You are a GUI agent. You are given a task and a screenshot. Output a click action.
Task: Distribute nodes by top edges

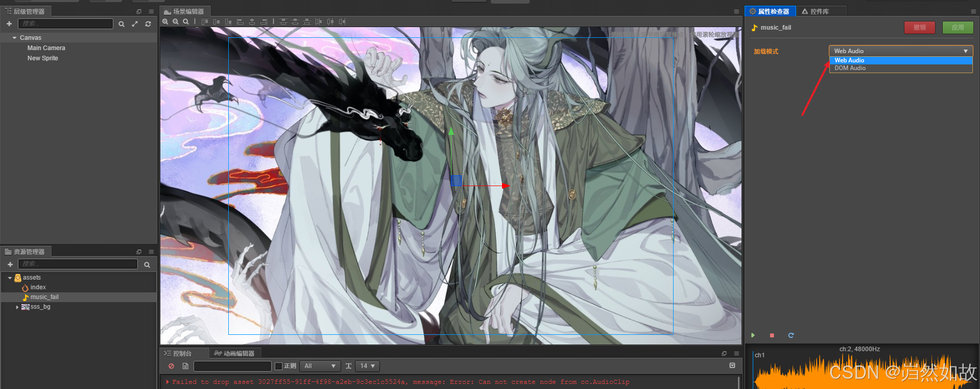pyautogui.click(x=283, y=21)
